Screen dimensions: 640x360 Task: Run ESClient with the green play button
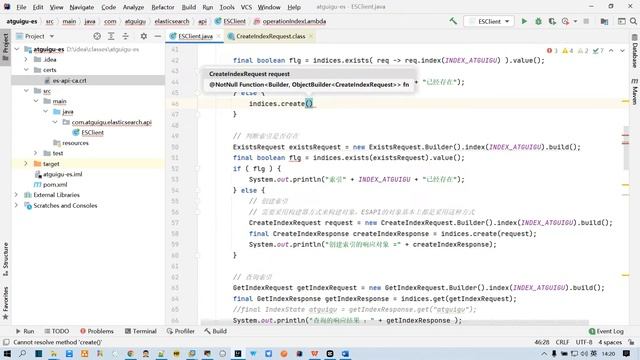524,21
